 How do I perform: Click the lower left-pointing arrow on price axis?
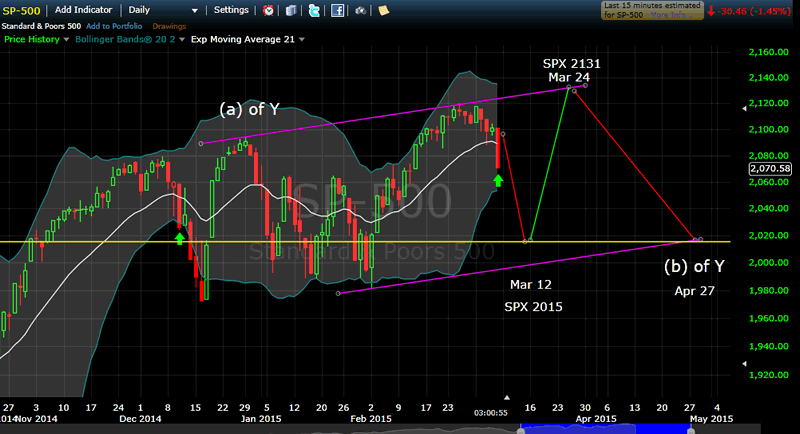tap(744, 364)
